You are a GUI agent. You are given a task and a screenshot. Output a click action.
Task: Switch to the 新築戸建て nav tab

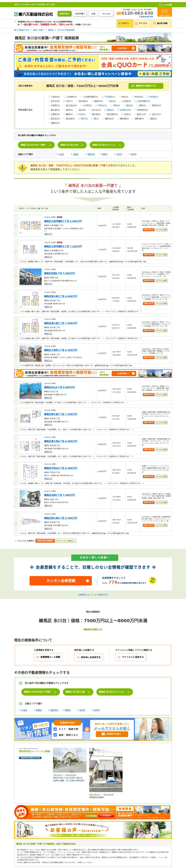(x=64, y=14)
